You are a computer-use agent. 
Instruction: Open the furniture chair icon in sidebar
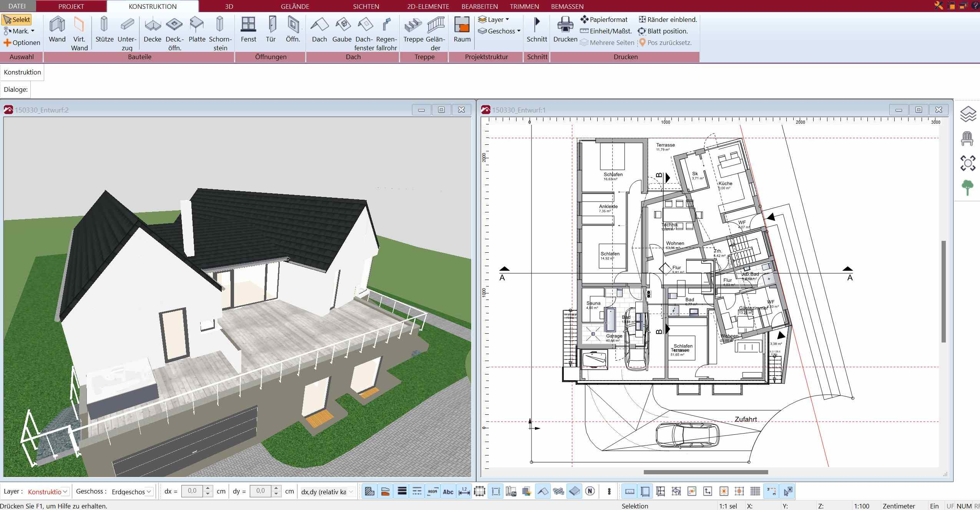pos(967,139)
